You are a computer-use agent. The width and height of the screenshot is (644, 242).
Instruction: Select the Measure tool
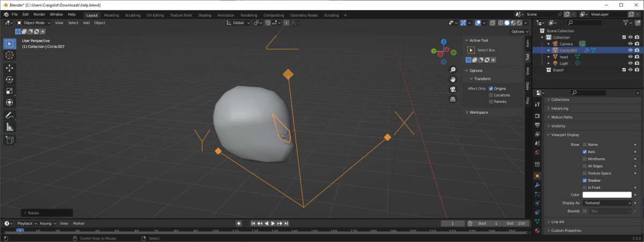[10, 127]
